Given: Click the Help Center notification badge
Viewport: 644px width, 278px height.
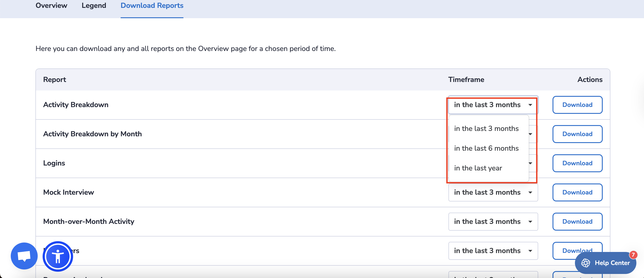Looking at the screenshot, I should pyautogui.click(x=633, y=255).
